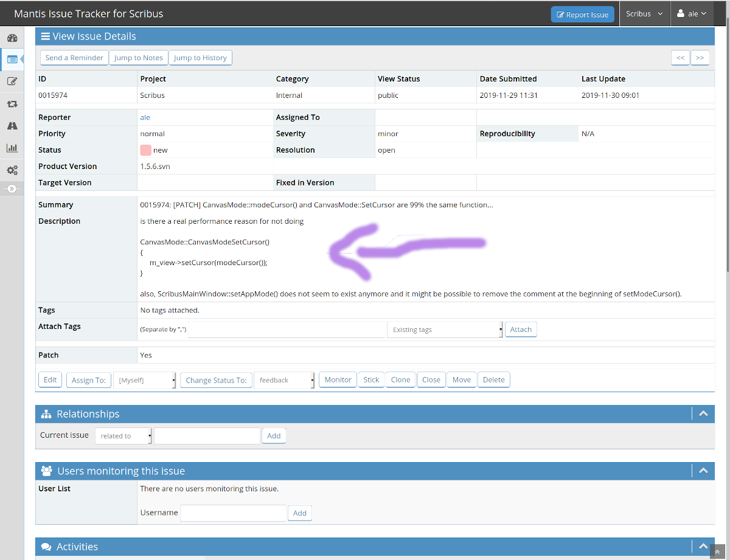Open the My View dashboard sidebar icon

(12, 38)
